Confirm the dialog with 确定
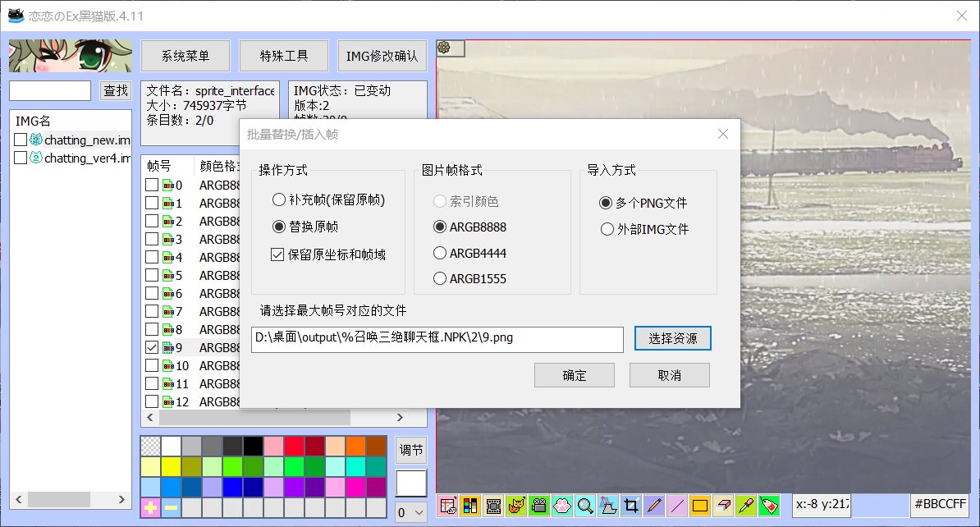 [x=575, y=375]
